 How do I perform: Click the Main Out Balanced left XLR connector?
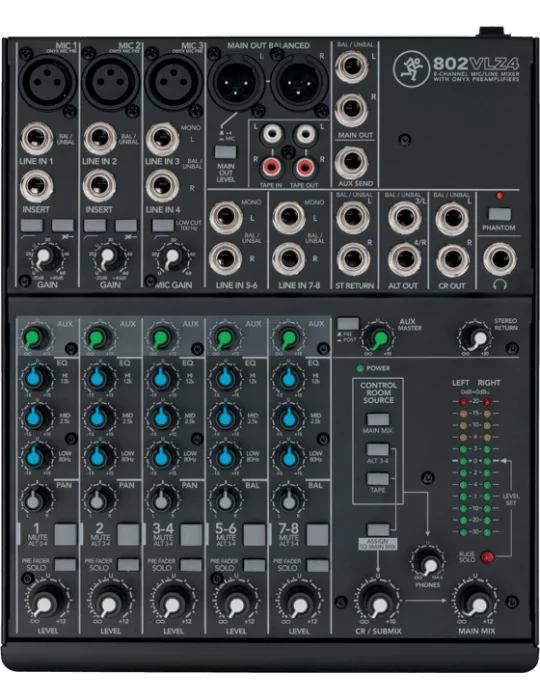(x=236, y=83)
